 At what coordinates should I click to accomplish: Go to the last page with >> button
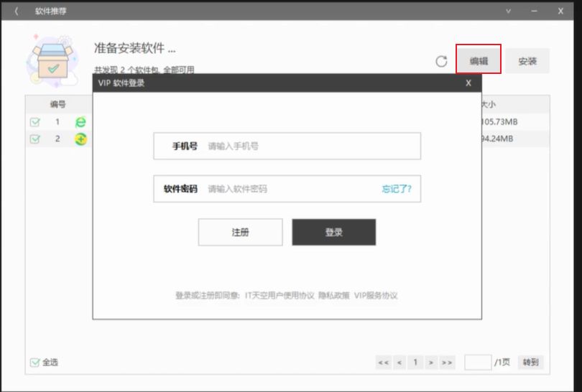[448, 363]
